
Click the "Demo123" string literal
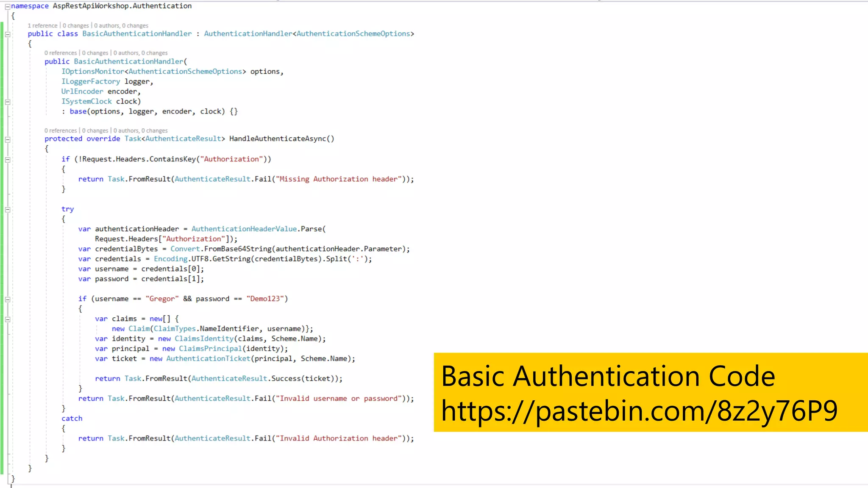coord(265,299)
